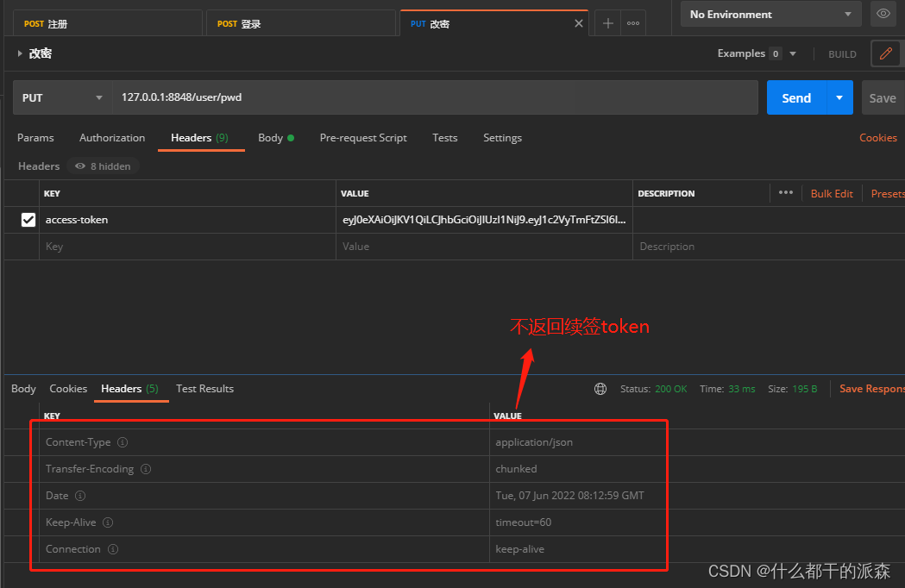
Task: Open a new request tab with plus icon
Action: pos(607,23)
